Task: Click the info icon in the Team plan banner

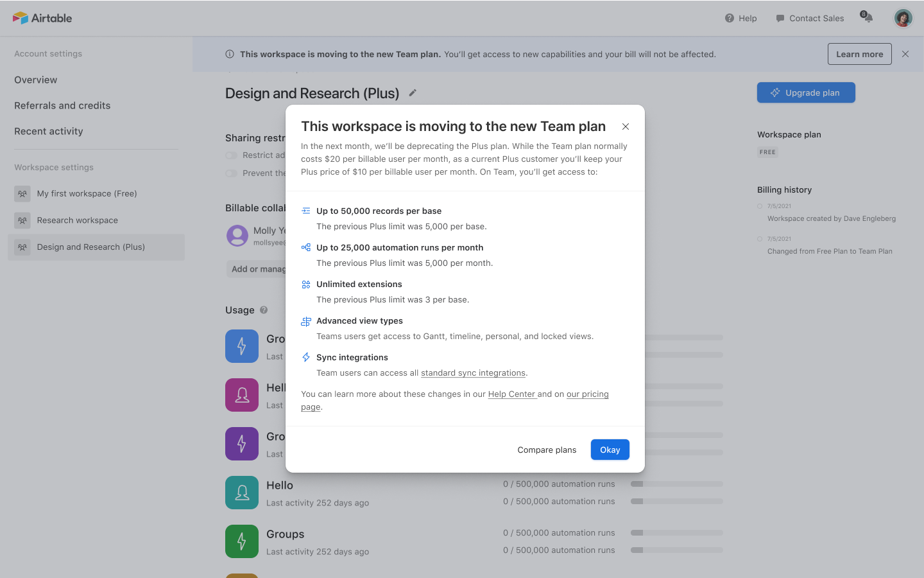Action: pos(229,54)
